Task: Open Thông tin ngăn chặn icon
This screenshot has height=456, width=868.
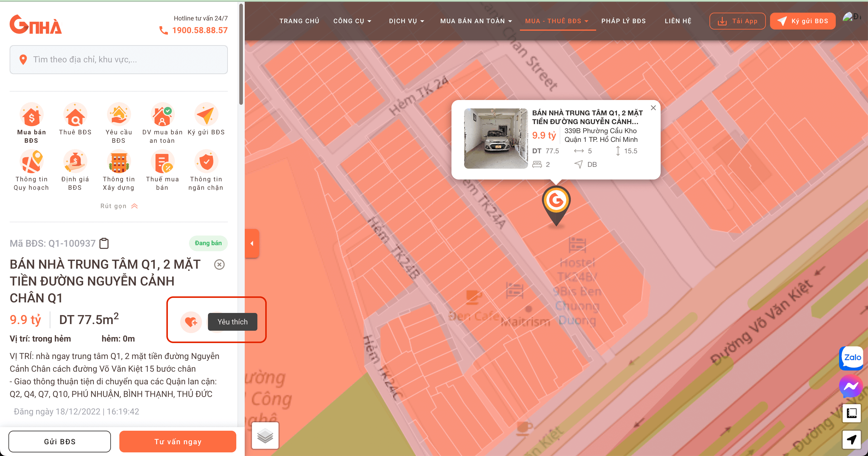Action: [206, 162]
